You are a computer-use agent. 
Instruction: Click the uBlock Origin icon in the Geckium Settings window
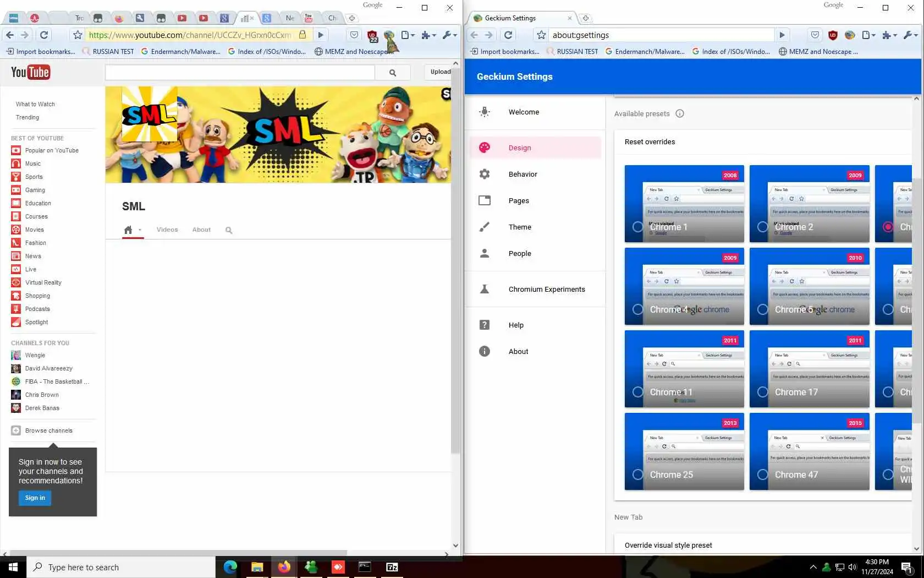(833, 35)
